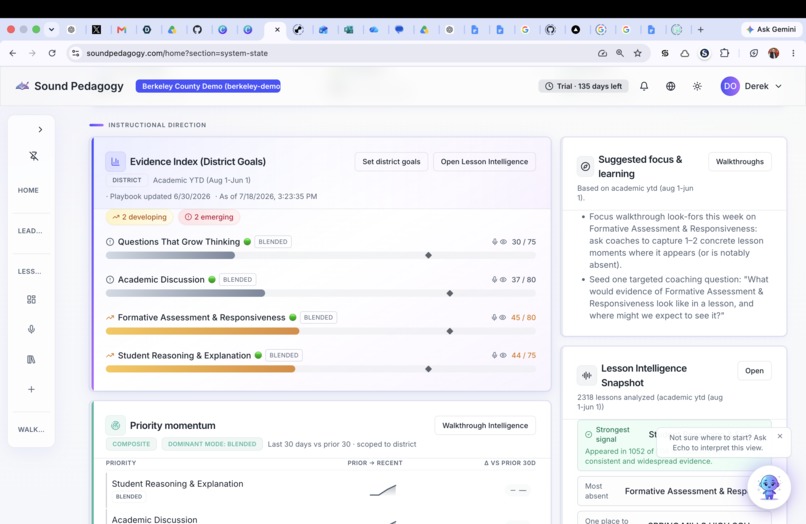Click the DO user avatar

click(x=730, y=86)
